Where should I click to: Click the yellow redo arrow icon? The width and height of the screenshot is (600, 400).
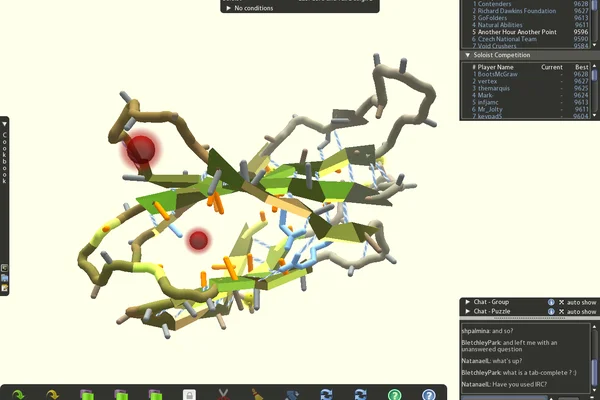52,394
